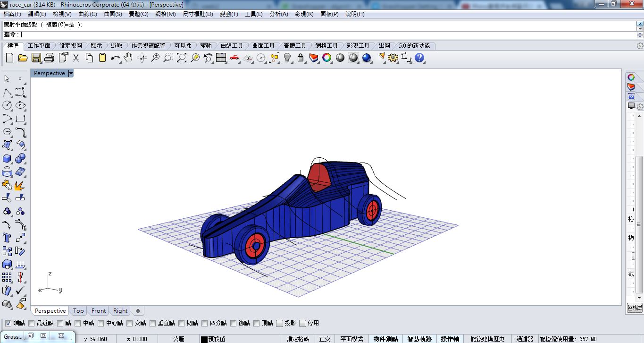This screenshot has width=644, height=343.
Task: Click the New file icon in toolbar
Action: (x=9, y=58)
